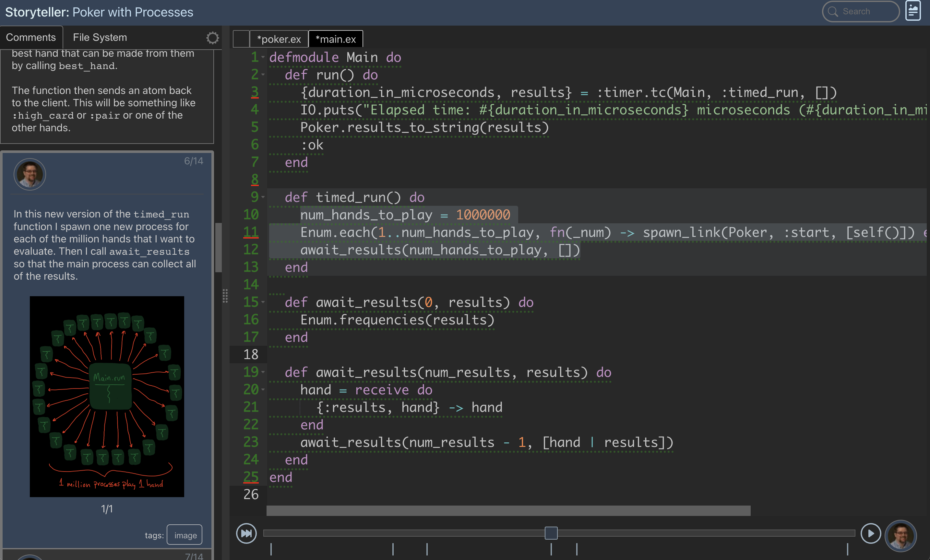The height and width of the screenshot is (560, 930).
Task: Collapse the fold arrow on line 15
Action: [263, 302]
